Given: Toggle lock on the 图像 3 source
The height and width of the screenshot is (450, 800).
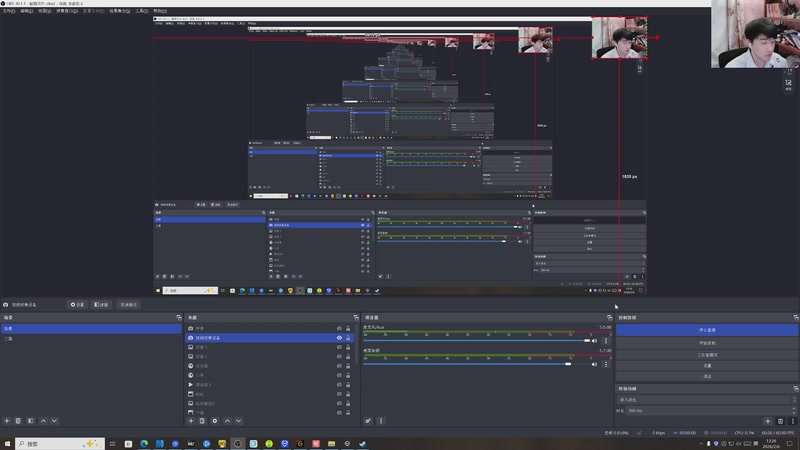Looking at the screenshot, I should pyautogui.click(x=348, y=347).
